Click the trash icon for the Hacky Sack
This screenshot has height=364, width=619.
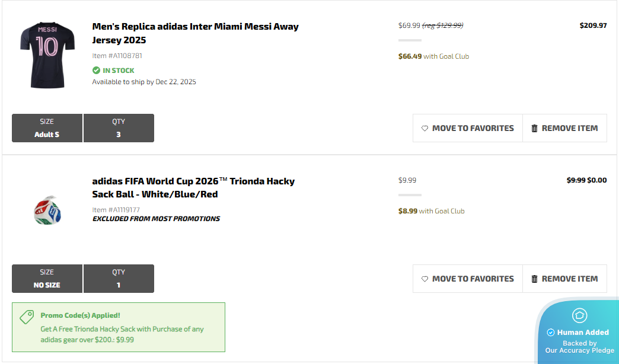pos(534,279)
